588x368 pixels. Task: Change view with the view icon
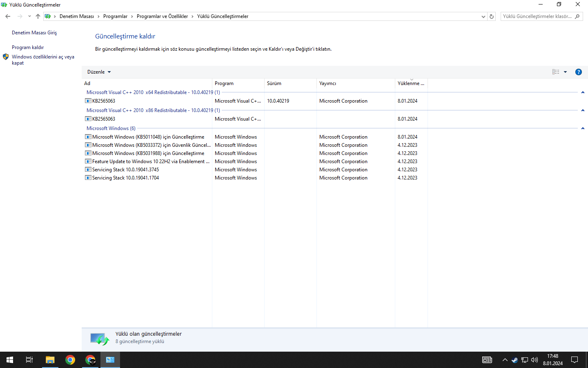(556, 72)
